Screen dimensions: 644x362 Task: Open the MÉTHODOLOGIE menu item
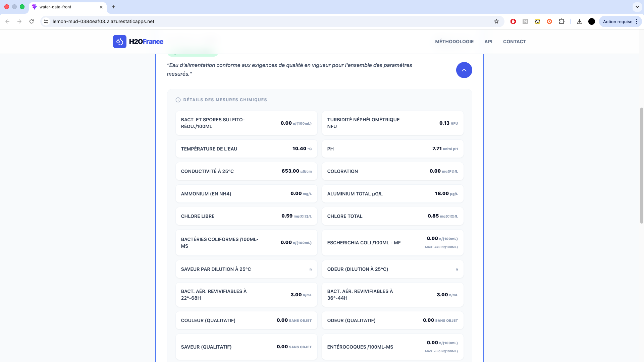tap(454, 42)
